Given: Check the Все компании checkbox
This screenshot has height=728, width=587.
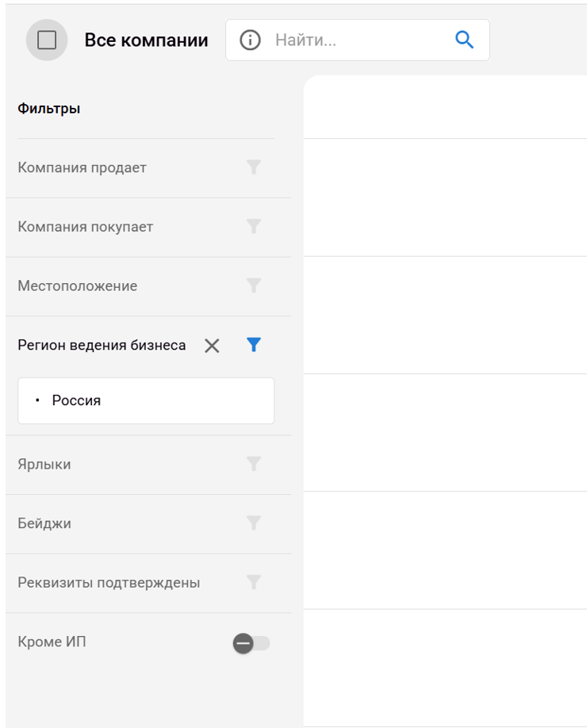Looking at the screenshot, I should point(47,40).
